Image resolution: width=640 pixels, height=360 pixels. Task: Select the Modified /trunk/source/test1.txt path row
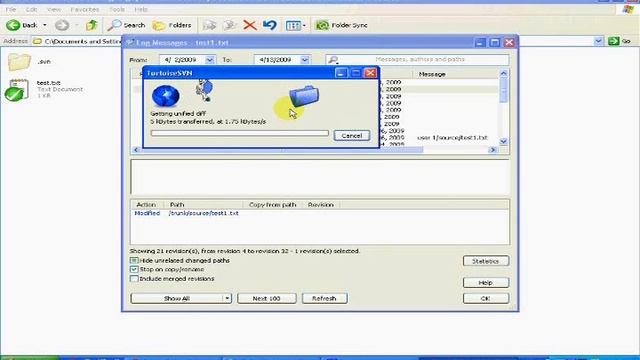click(187, 213)
